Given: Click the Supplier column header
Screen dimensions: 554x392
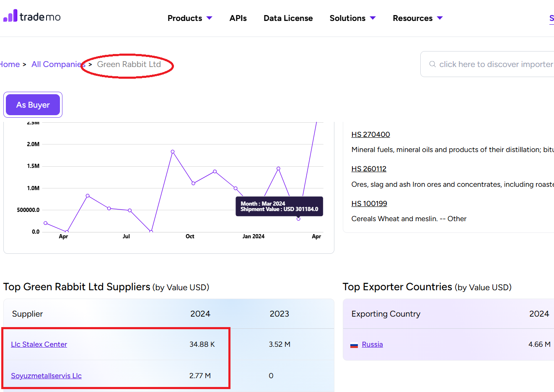Looking at the screenshot, I should pos(27,314).
